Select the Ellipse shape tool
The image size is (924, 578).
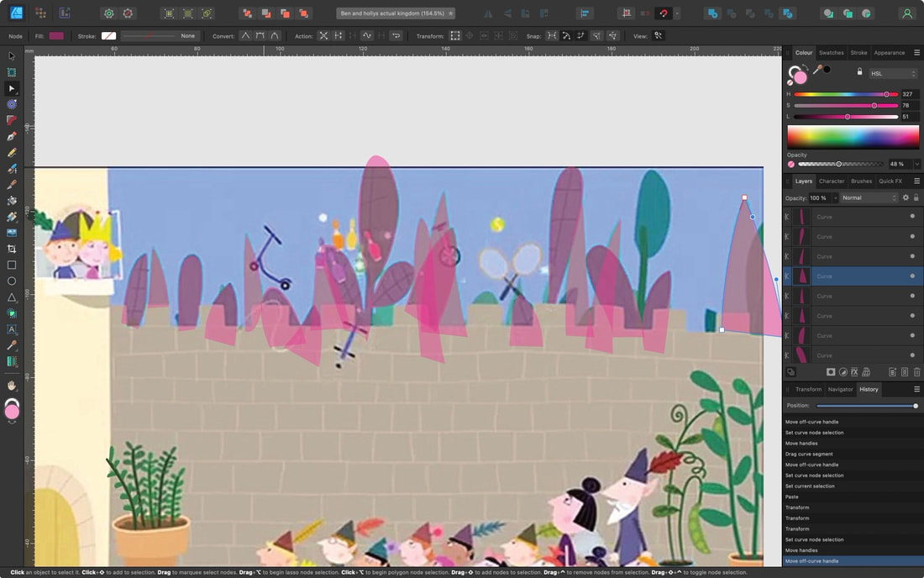coord(11,281)
